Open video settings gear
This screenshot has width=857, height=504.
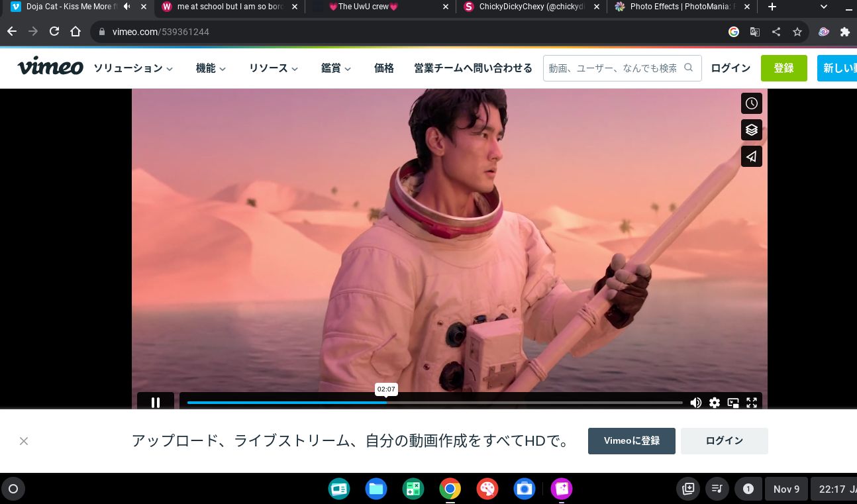(x=714, y=403)
